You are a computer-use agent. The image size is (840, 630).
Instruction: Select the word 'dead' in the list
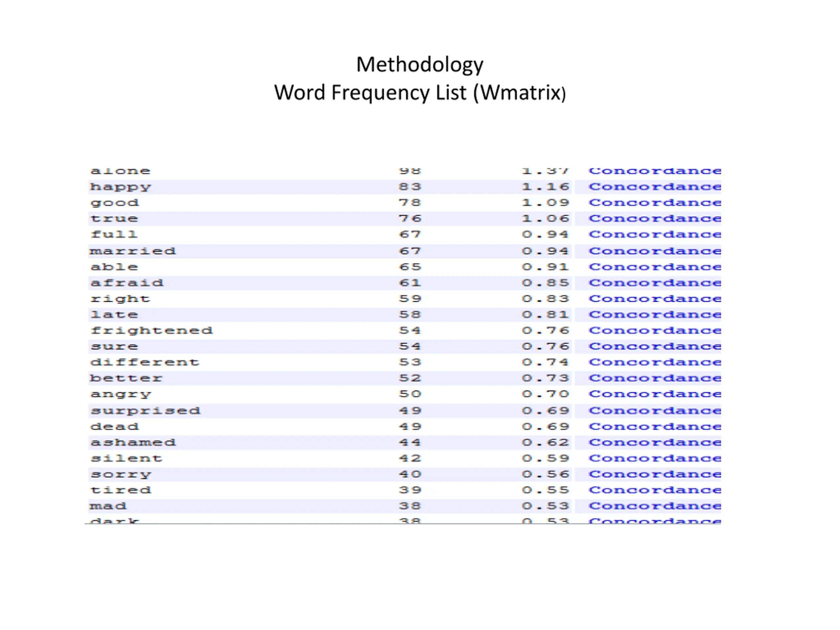coord(114,427)
